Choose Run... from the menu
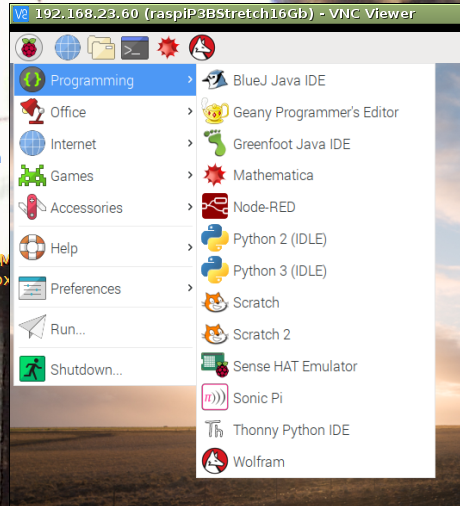The height and width of the screenshot is (506, 460). pos(105,329)
